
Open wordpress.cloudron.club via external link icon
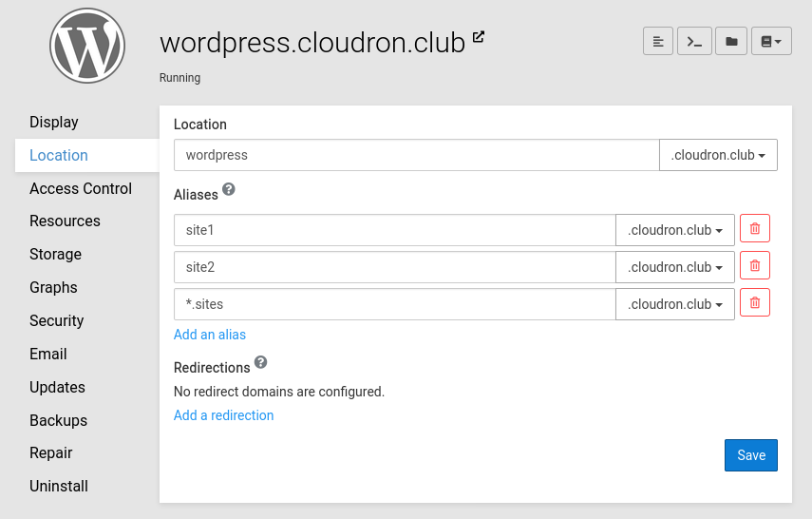(x=479, y=37)
